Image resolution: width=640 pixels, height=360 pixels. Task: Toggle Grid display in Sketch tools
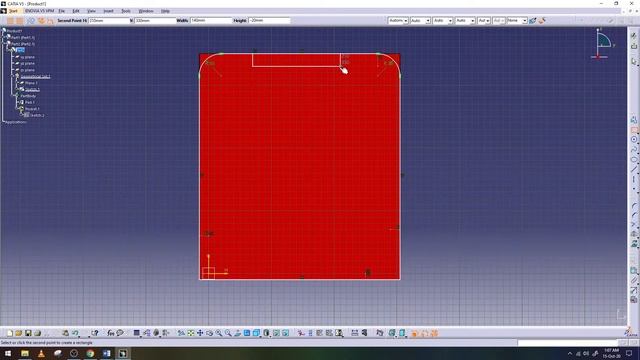[10, 20]
